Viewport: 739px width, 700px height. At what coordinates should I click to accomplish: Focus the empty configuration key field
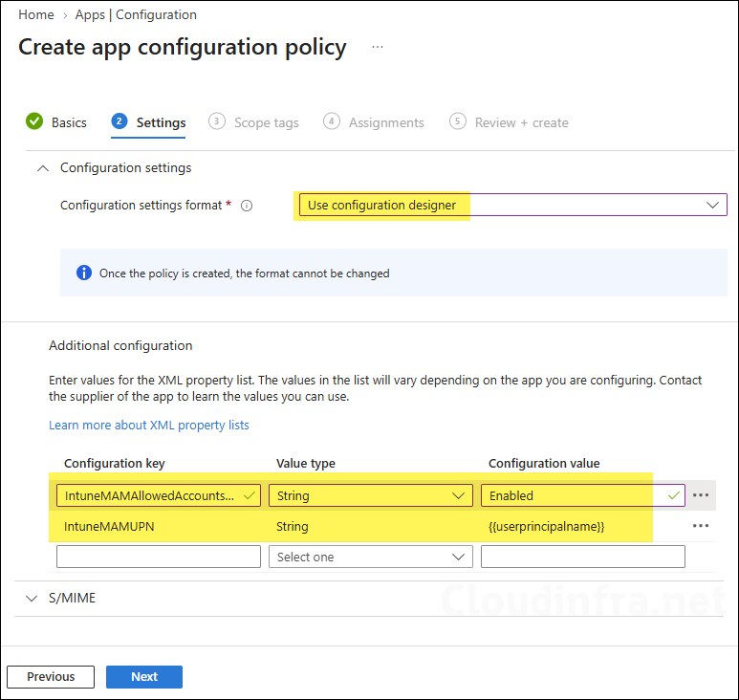pyautogui.click(x=159, y=557)
